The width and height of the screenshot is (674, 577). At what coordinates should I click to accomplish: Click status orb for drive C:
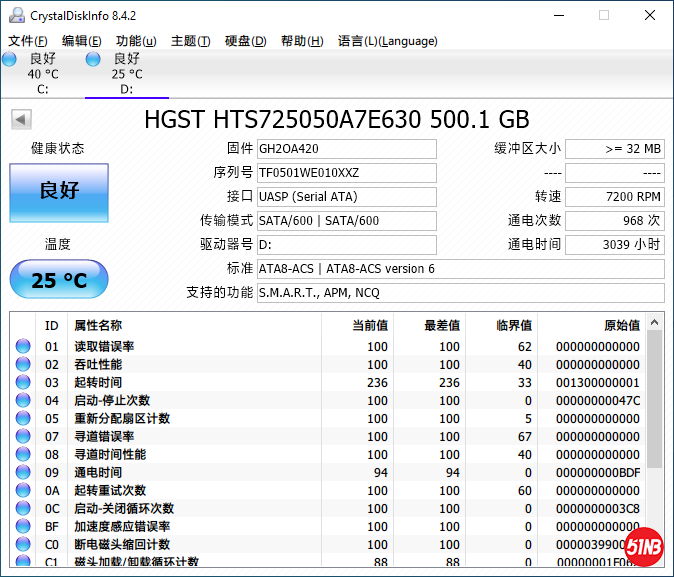click(9, 60)
